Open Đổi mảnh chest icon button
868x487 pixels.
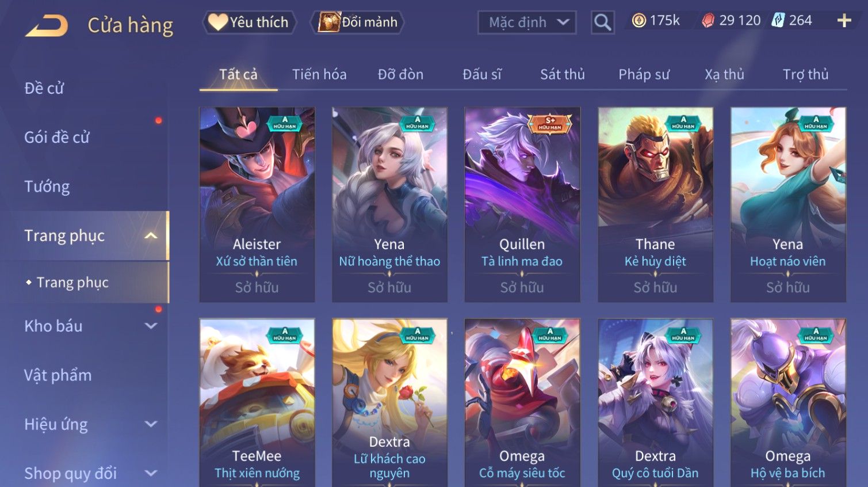point(357,22)
